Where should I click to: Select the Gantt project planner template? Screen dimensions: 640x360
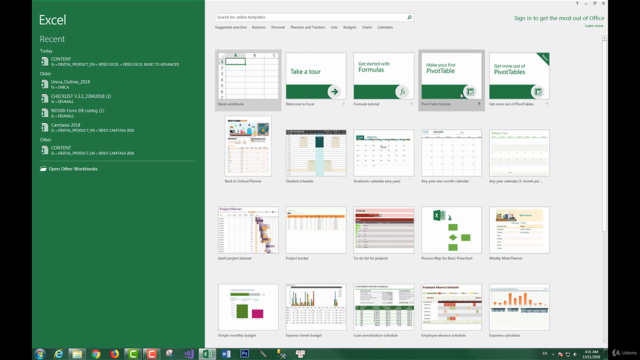248,230
